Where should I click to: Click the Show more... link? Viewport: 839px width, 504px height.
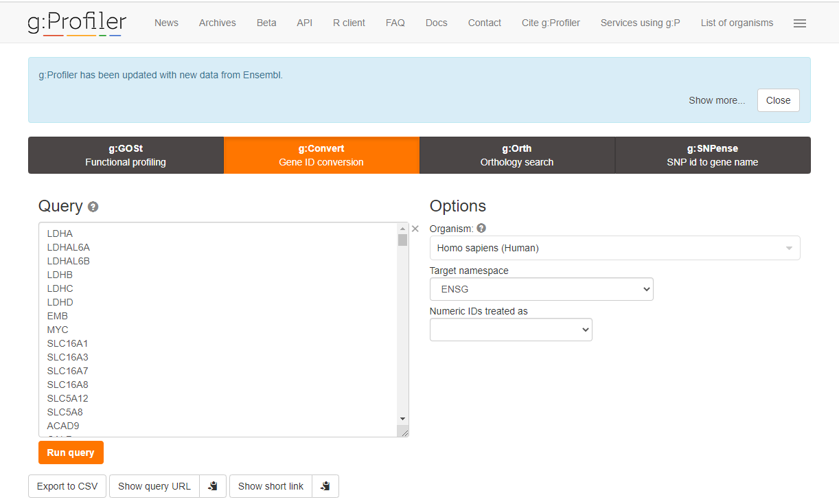click(717, 100)
